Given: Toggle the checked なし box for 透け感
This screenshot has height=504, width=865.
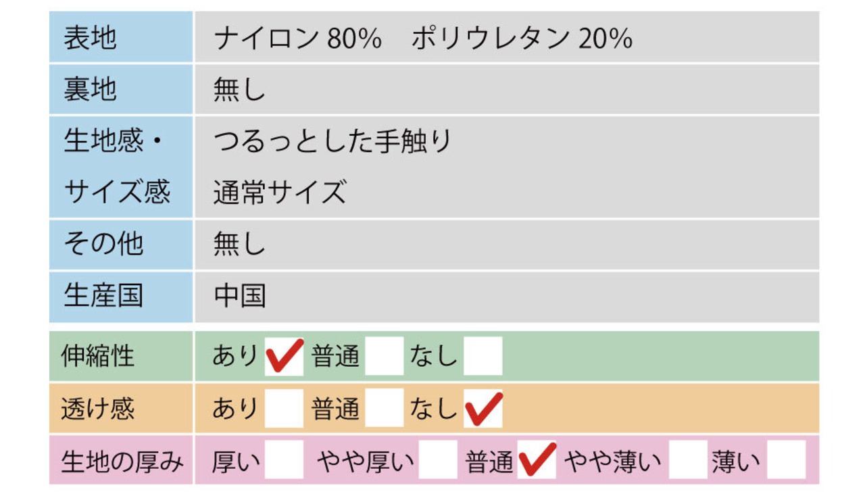Looking at the screenshot, I should tap(483, 408).
